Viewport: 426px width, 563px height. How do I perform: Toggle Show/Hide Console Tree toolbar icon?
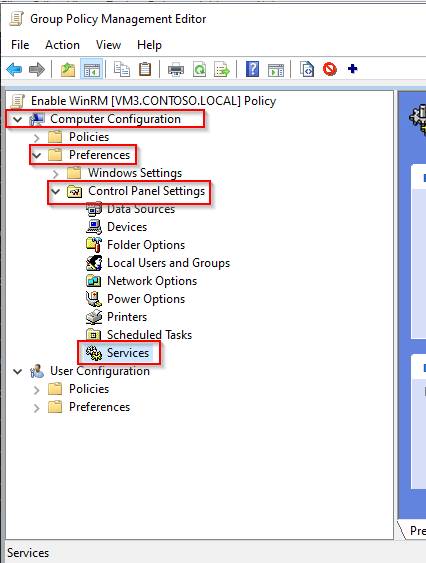(x=92, y=69)
